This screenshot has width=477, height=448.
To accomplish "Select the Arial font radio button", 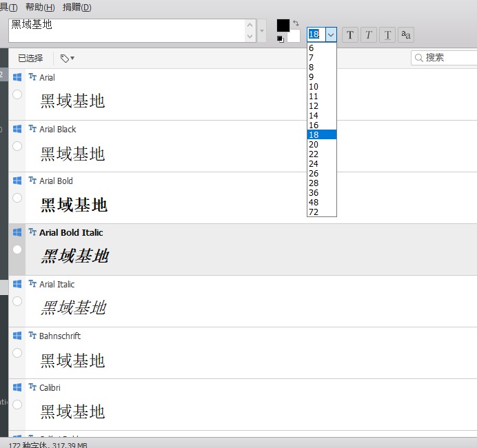I will tap(17, 94).
